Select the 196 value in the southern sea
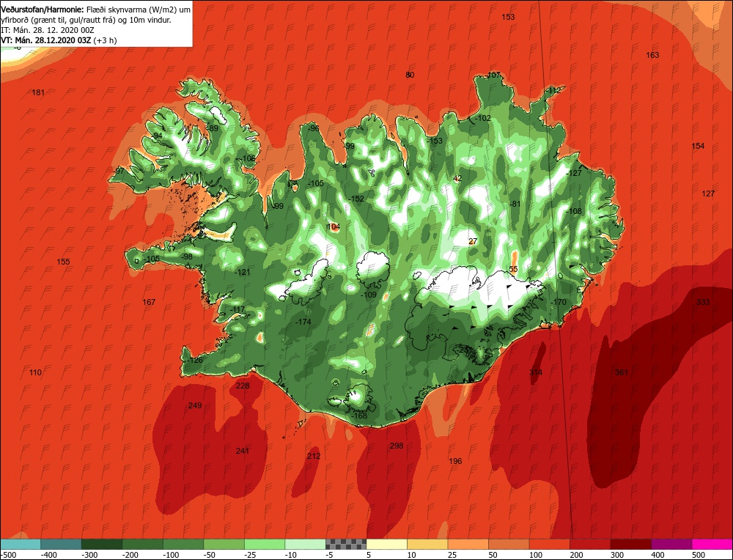Screen dimensions: 733x560 tap(455, 461)
